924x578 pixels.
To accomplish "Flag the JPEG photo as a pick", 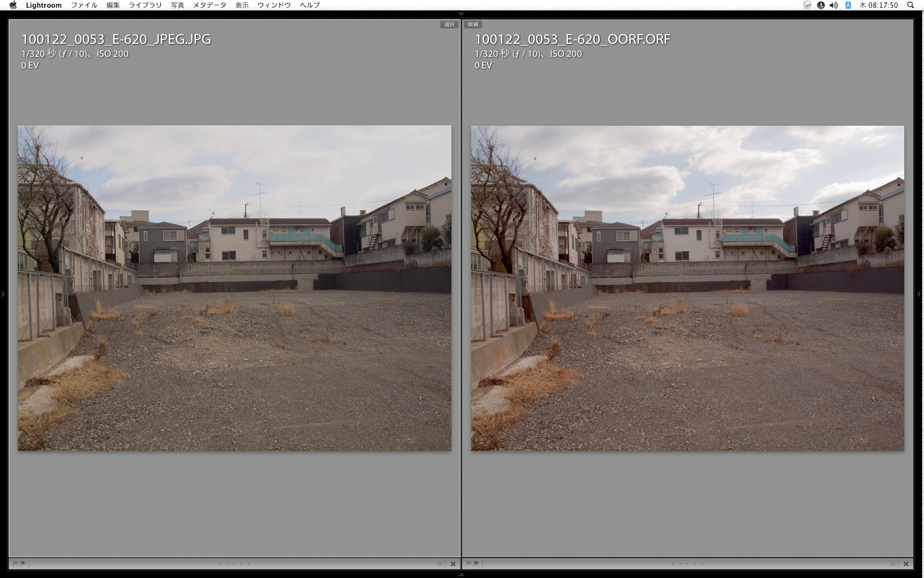I will click(15, 563).
